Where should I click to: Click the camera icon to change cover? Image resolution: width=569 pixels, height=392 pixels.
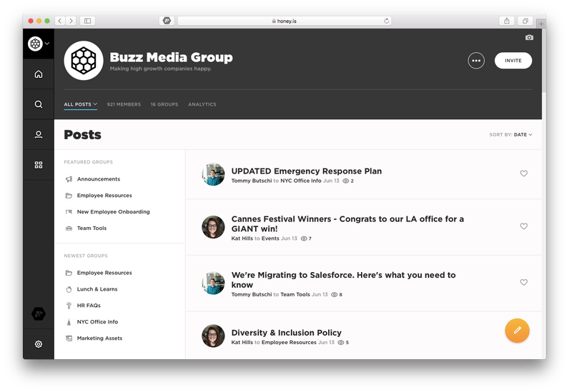(x=529, y=37)
